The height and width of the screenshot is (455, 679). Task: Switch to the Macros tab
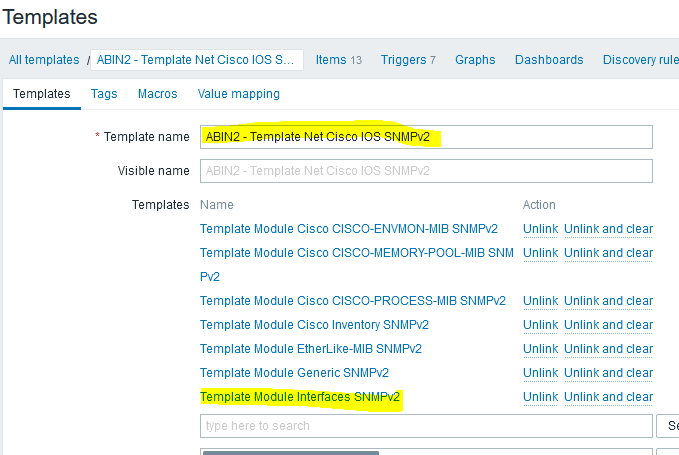point(158,94)
